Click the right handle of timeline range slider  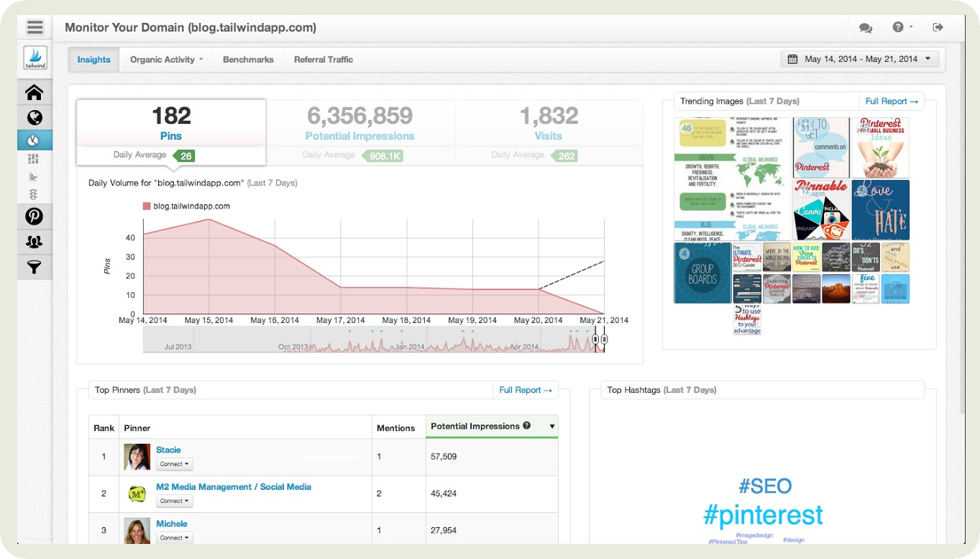point(604,339)
